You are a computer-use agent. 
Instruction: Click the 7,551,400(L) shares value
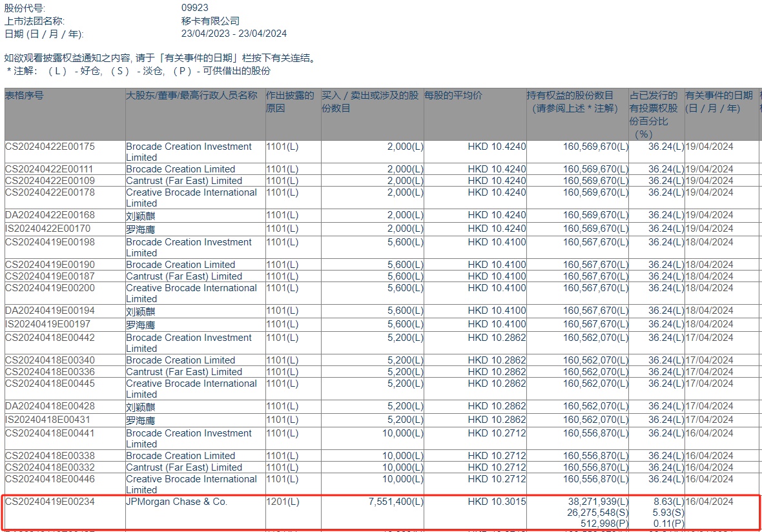coord(396,502)
